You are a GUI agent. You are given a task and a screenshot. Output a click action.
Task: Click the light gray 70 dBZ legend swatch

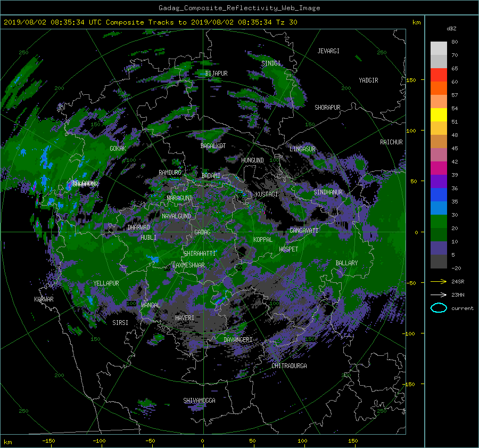click(x=439, y=48)
